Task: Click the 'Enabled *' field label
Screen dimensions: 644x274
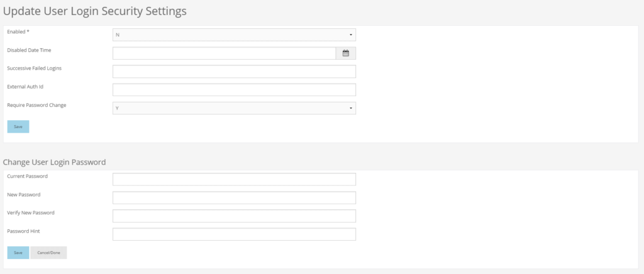Action: 18,31
